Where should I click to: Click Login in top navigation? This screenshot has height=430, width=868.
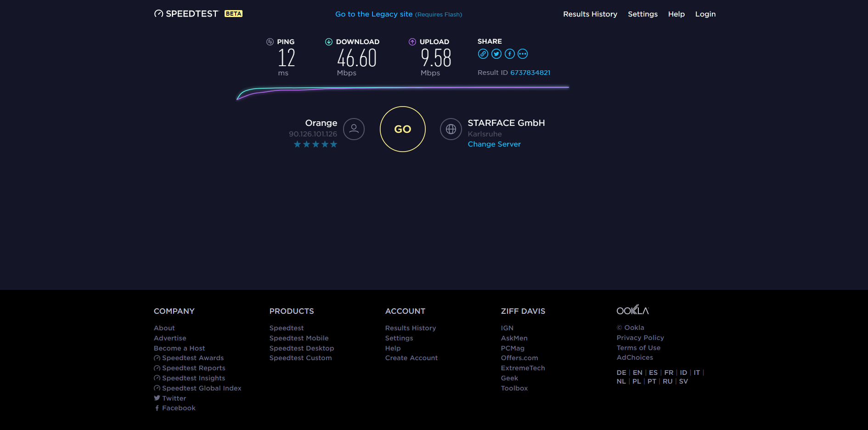(x=705, y=14)
